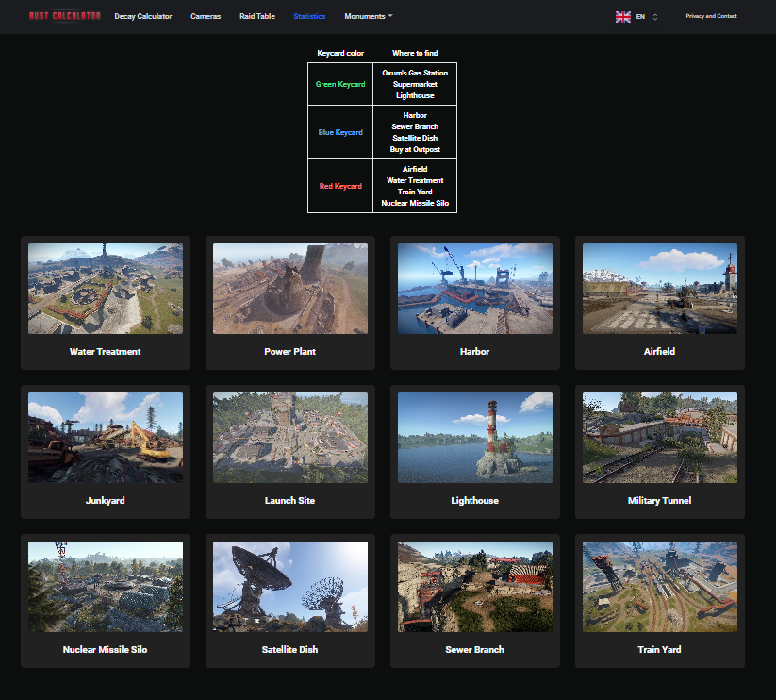Open the Decay Calculator page
This screenshot has height=700, width=776.
143,16
